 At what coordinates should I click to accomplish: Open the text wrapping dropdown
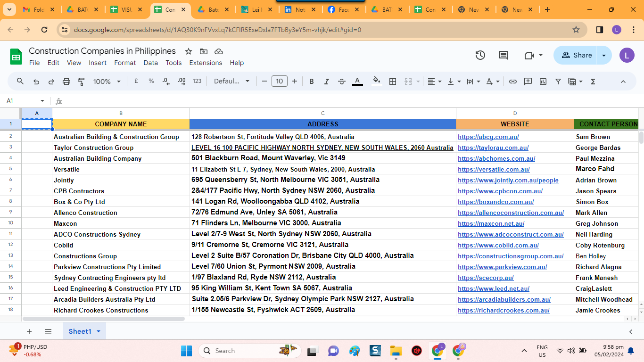(473, 82)
